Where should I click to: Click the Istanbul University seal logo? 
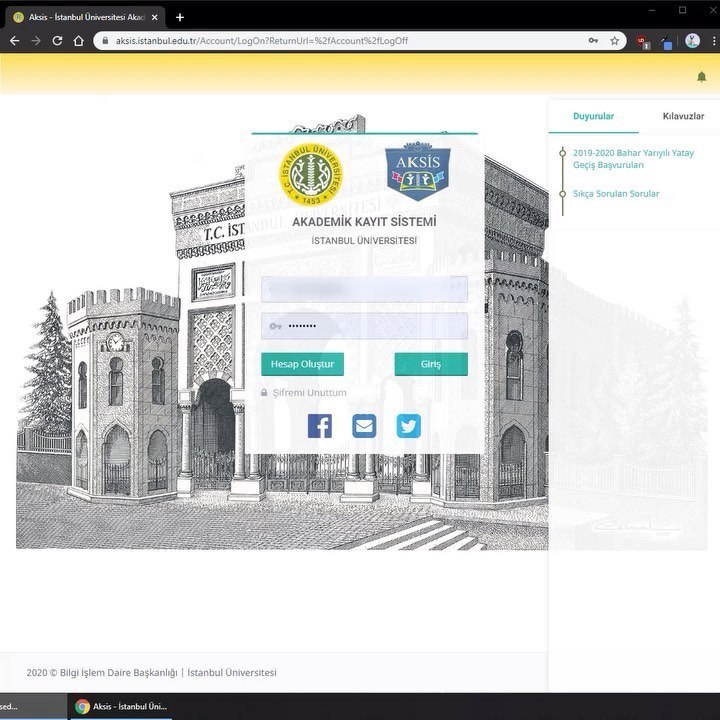(311, 174)
